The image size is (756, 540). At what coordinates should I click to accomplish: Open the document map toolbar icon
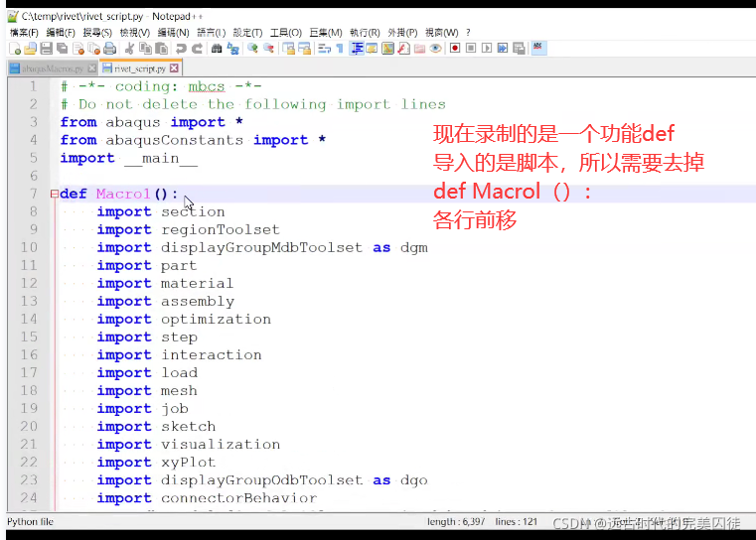(x=387, y=49)
